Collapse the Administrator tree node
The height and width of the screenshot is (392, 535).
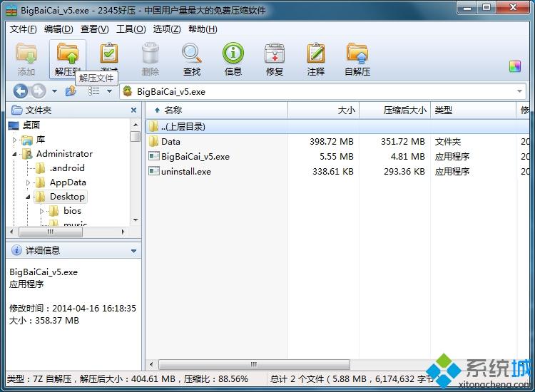(x=14, y=155)
